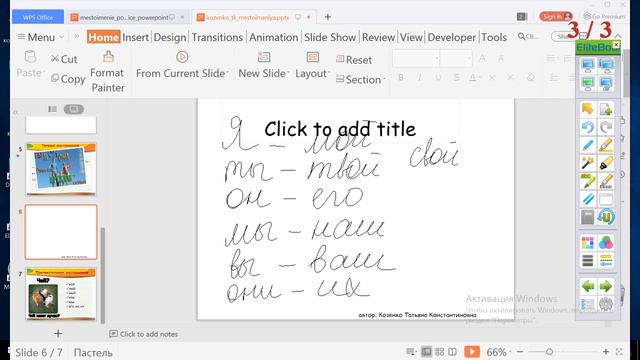
Task: Open the font size combo box
Action: [456, 58]
